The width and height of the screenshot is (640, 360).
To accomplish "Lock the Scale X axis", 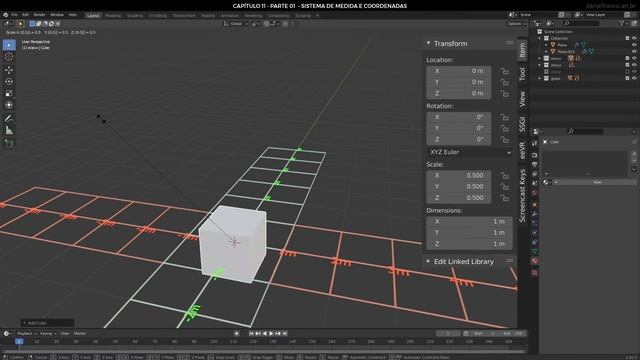I will [505, 176].
